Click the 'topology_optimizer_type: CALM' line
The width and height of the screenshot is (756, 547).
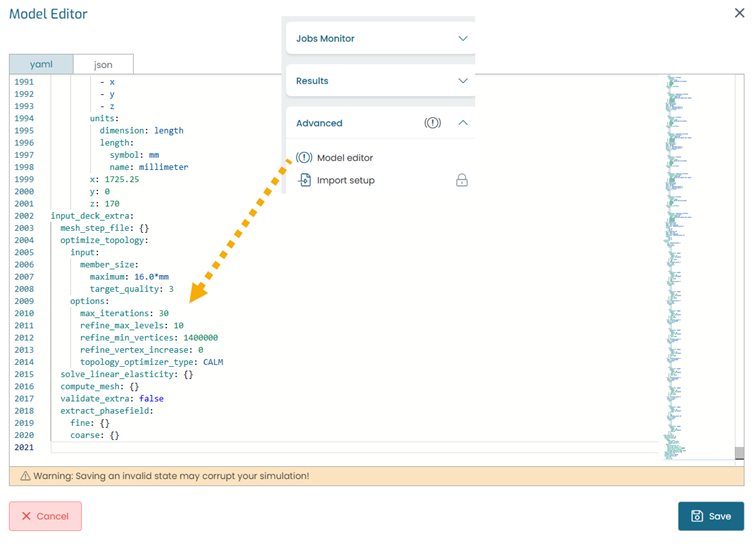tap(151, 362)
